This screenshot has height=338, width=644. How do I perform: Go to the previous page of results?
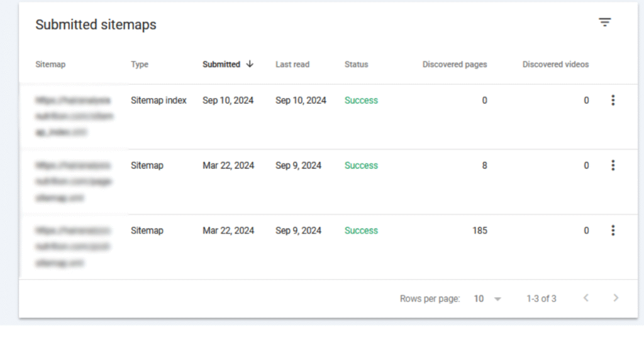click(x=586, y=298)
